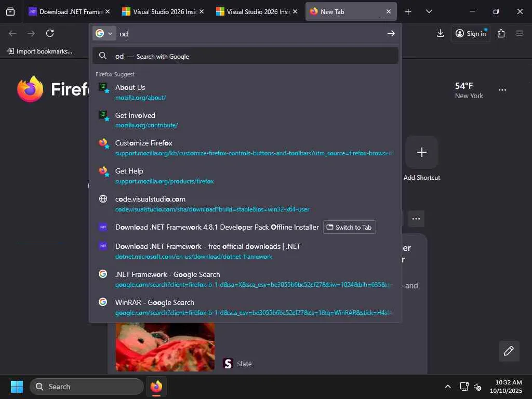
Task: Select Customize Firefox suggestion
Action: tap(245, 148)
